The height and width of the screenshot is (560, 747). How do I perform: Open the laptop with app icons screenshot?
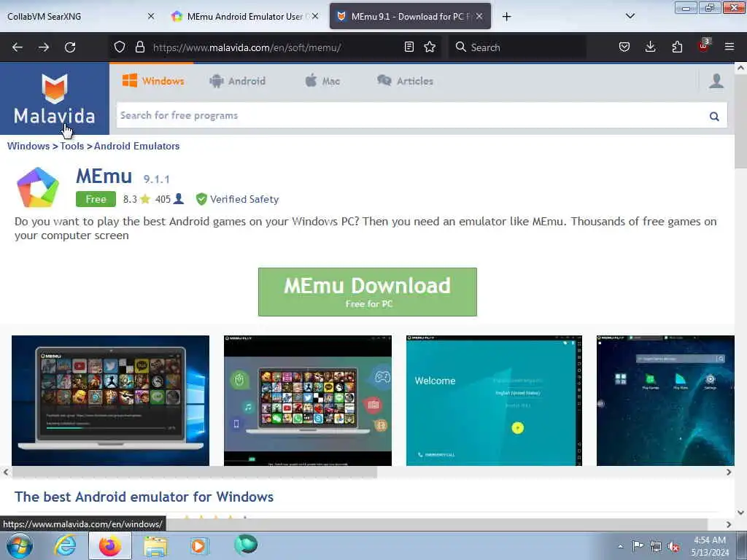[308, 400]
